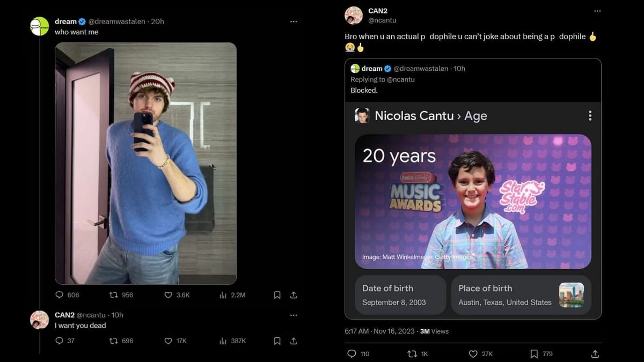Screen dimensions: 644x362
Task: Open three-dot menu in Nicolas Cantu card
Action: coord(590,116)
